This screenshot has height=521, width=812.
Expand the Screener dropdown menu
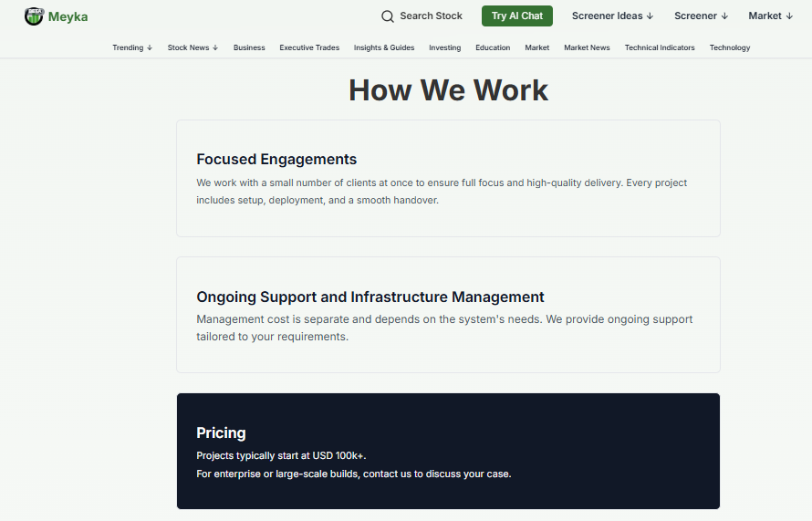pos(701,16)
